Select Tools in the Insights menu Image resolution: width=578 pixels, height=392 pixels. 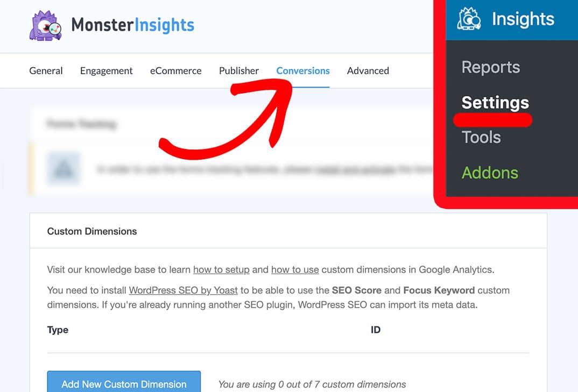481,138
